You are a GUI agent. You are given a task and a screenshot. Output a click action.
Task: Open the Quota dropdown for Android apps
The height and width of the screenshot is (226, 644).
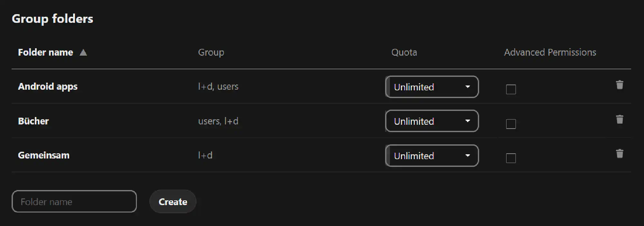point(432,87)
